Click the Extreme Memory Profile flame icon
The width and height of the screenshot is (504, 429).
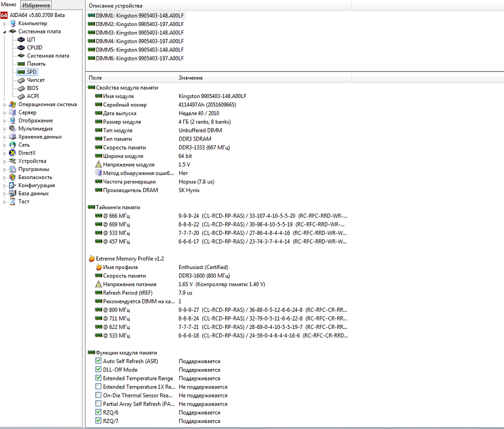tap(92, 258)
